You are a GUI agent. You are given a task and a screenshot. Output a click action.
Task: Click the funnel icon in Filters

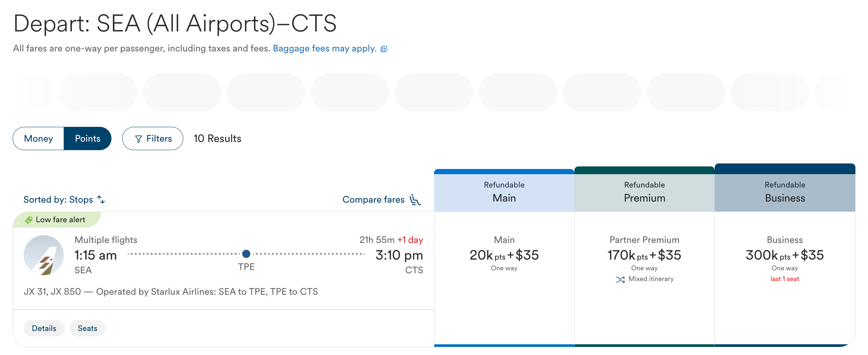pos(138,139)
